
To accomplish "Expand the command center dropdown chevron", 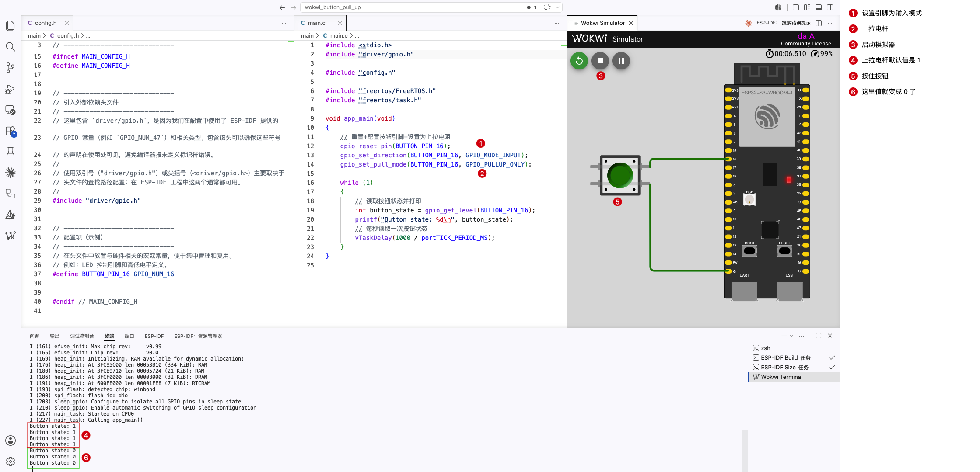I will pos(557,7).
